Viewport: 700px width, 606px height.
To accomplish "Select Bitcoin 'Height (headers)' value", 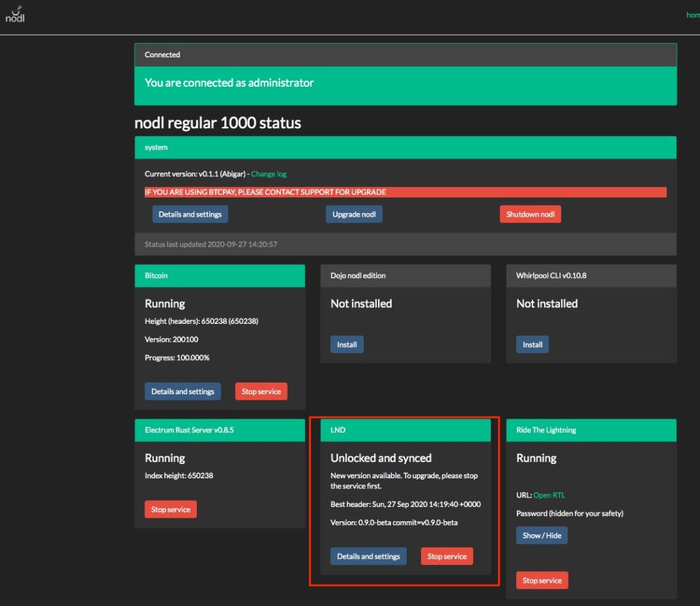I will pos(202,321).
